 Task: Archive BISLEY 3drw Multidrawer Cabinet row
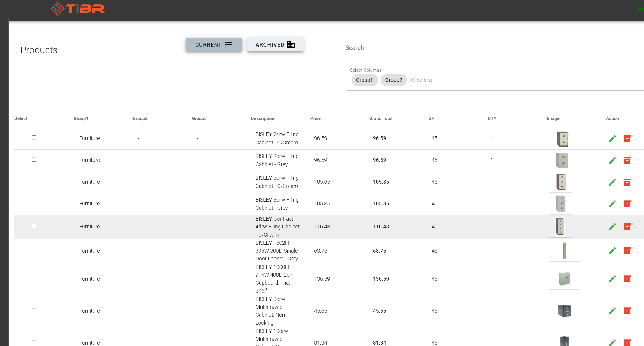627,311
